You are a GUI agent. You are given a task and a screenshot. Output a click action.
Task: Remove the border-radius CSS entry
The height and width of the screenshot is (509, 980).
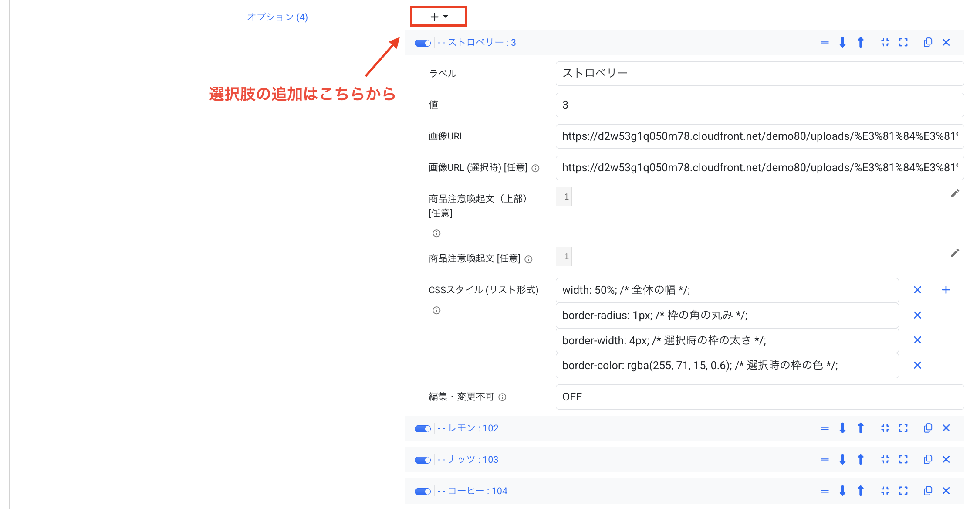[x=917, y=315]
